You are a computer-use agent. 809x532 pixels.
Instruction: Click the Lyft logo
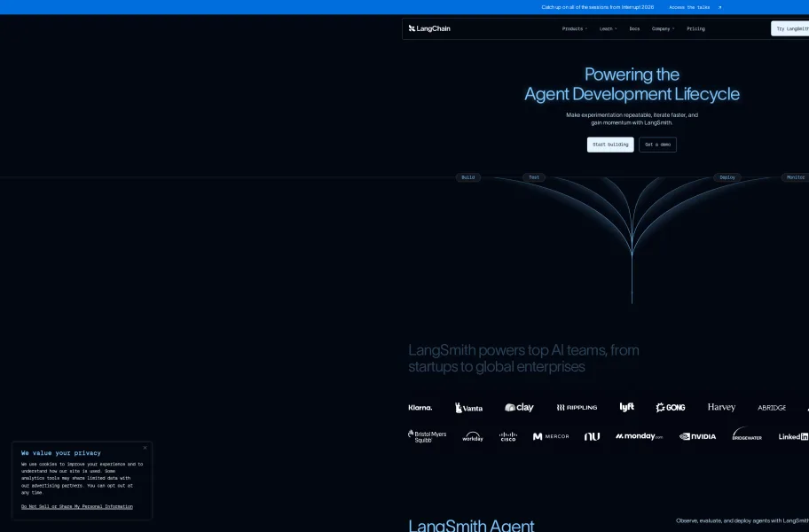tap(626, 407)
